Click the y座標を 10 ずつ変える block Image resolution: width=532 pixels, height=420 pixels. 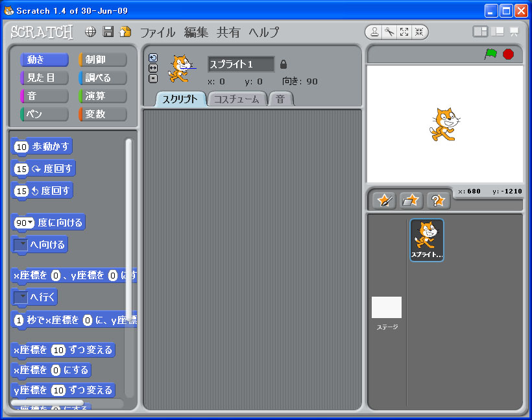click(63, 390)
